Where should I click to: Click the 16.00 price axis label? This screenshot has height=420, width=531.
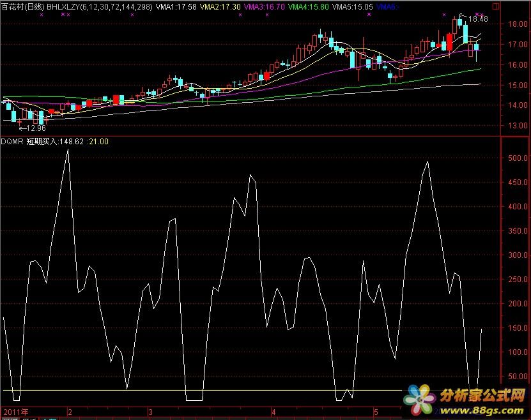tap(518, 64)
